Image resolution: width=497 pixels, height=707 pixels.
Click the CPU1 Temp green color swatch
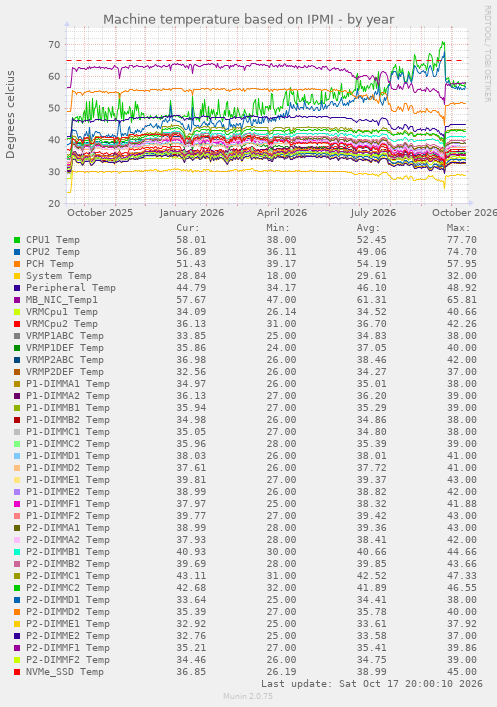pos(17,240)
